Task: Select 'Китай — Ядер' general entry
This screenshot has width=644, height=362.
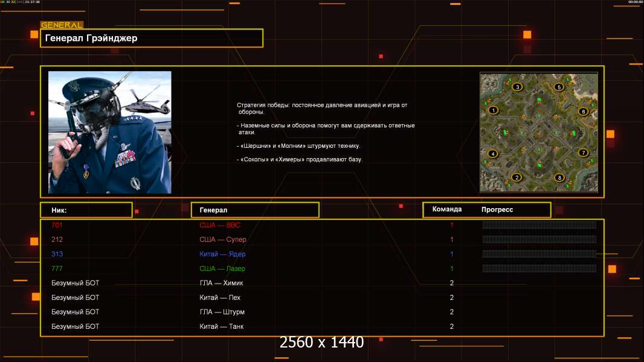Action: (x=222, y=254)
